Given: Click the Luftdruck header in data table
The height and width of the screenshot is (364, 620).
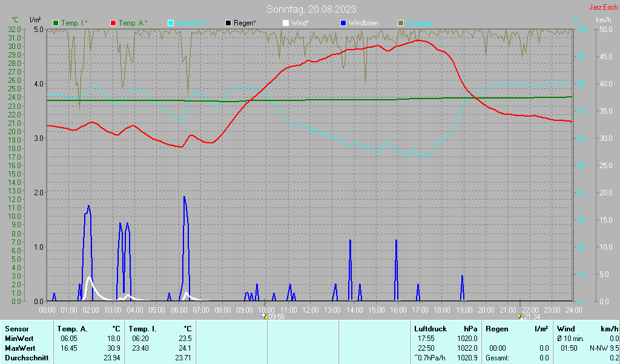Looking at the screenshot, I should point(430,329).
